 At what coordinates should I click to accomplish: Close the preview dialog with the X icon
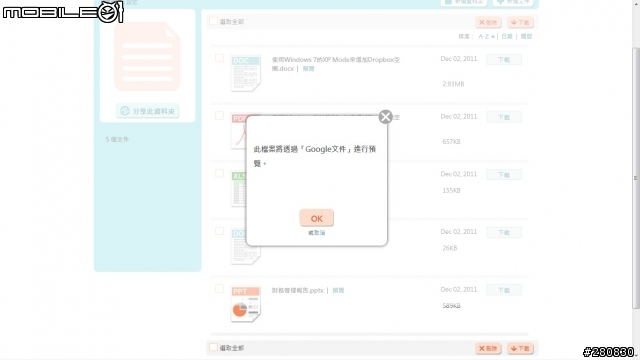point(385,117)
